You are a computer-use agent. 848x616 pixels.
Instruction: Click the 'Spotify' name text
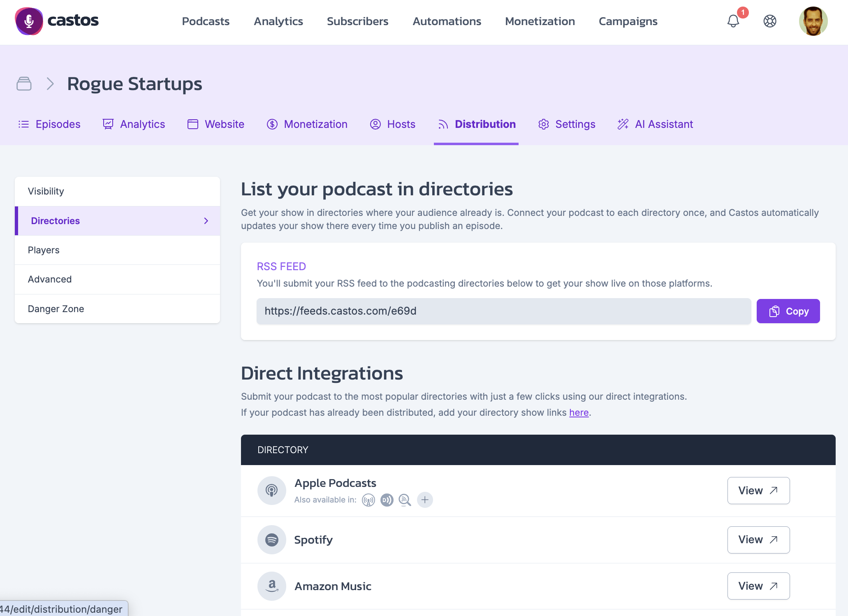[x=313, y=540]
